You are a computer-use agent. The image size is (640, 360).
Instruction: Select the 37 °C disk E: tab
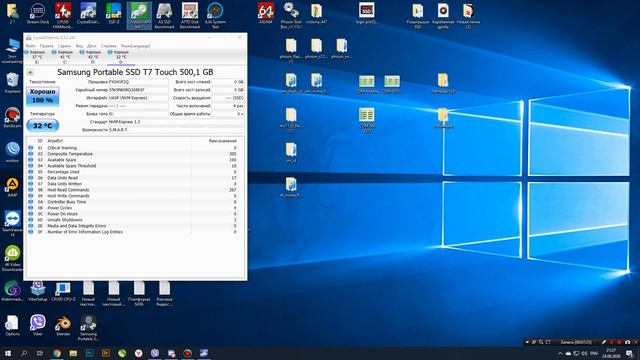37,57
